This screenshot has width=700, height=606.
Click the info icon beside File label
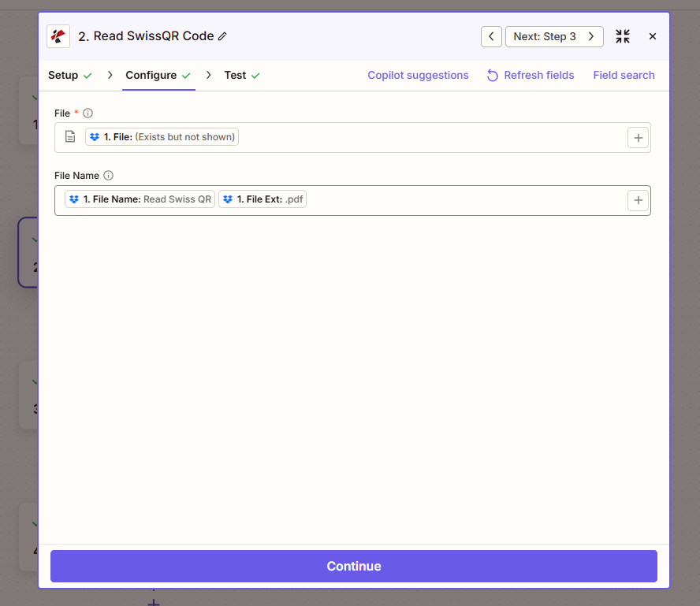tap(87, 113)
